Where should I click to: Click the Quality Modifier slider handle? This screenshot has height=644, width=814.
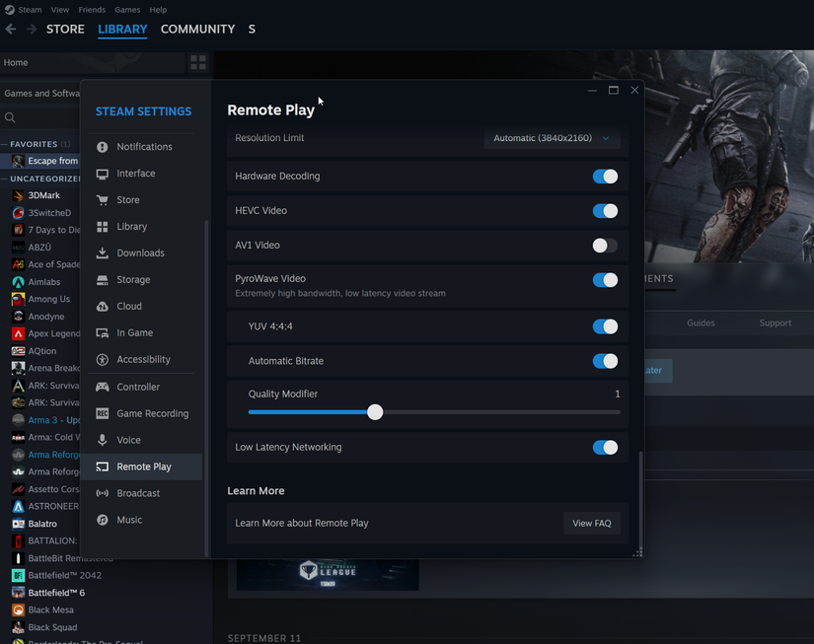[x=375, y=412]
